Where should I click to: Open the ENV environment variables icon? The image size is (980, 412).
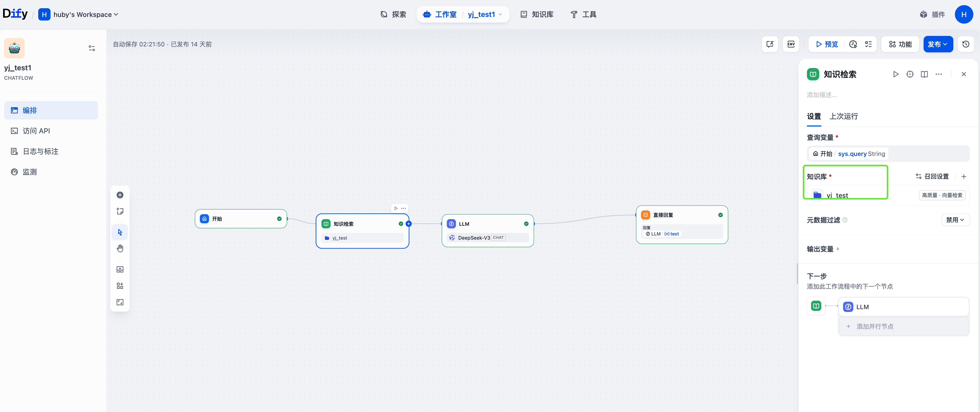coord(791,44)
